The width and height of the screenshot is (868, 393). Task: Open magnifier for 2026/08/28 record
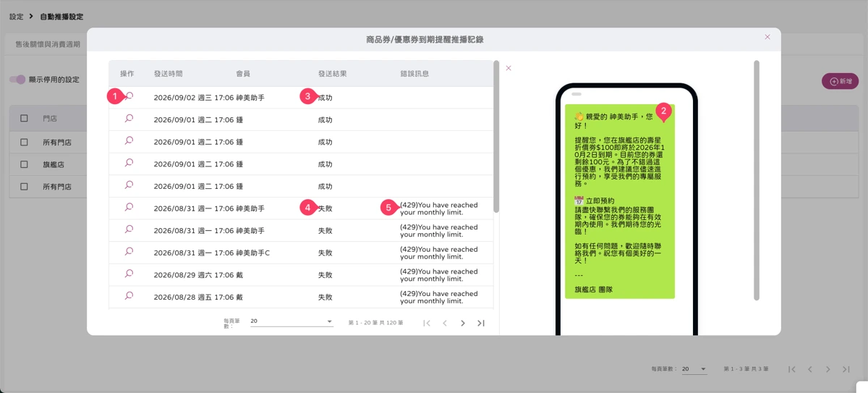129,296
